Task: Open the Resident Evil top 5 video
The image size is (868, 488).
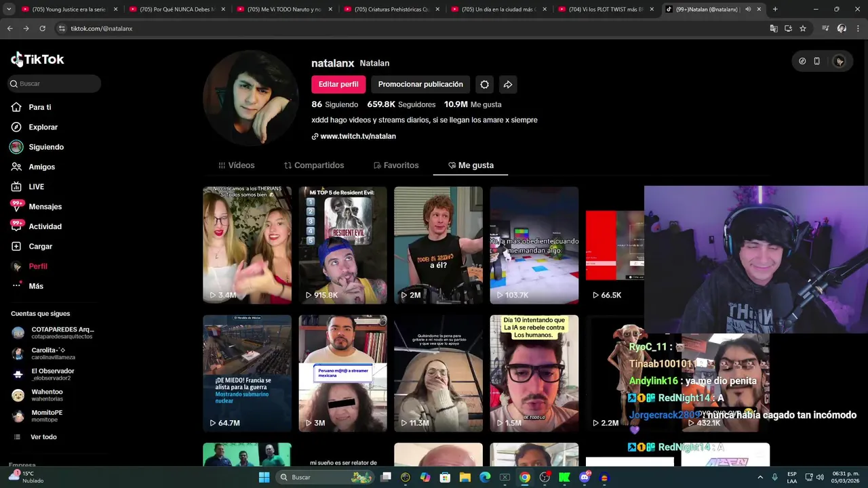Action: 342,245
